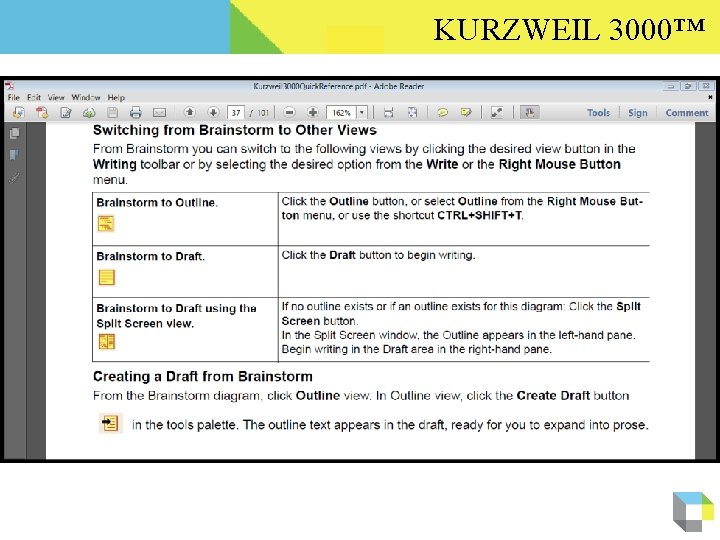This screenshot has height=540, width=720.
Task: Open the Sign pane
Action: point(638,113)
